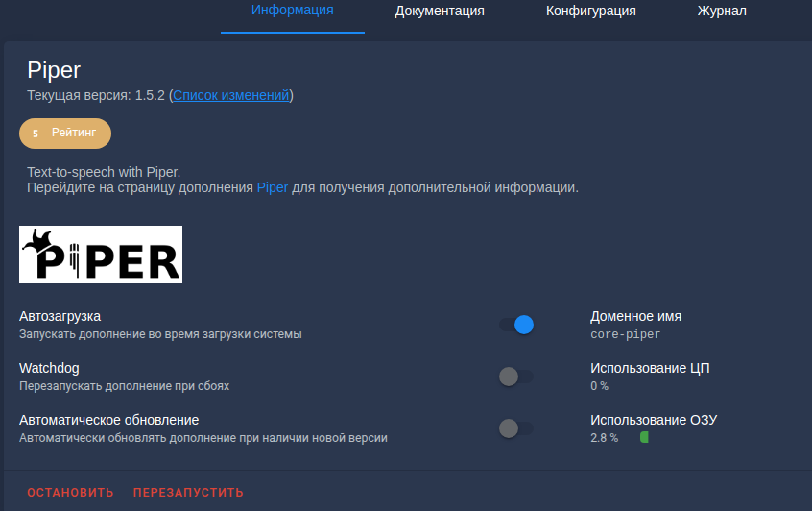The width and height of the screenshot is (812, 511).
Task: Enable the Watchdog toggle
Action: coord(516,377)
